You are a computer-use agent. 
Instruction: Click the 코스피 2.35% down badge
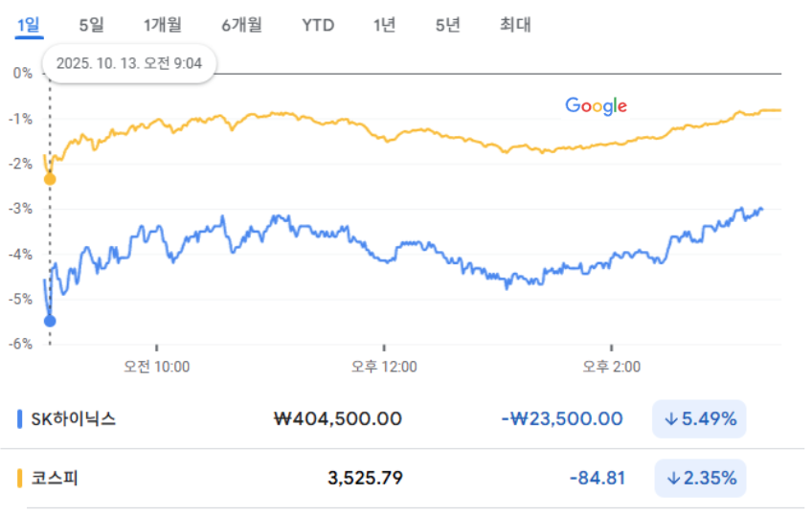699,478
